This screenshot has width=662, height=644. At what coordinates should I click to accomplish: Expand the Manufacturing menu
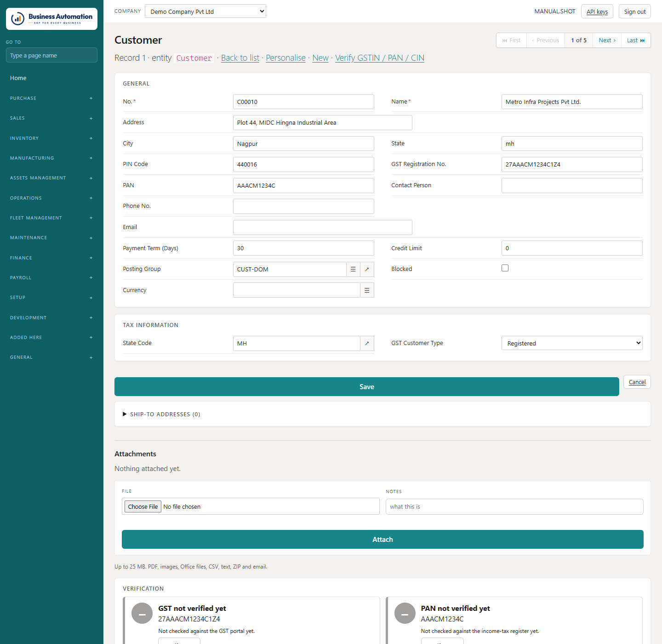[x=51, y=158]
